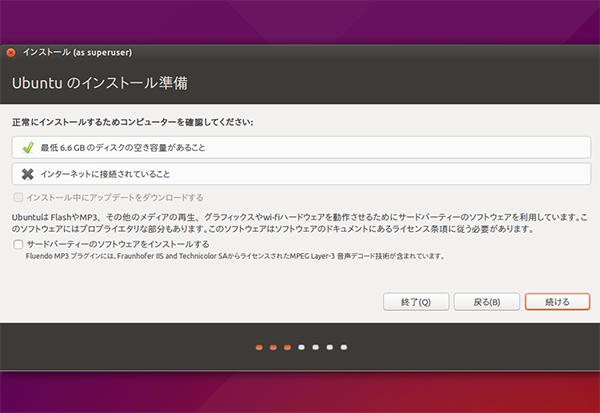600x413 pixels.
Task: Click the fourth progress dot, first white one
Action: (x=302, y=347)
